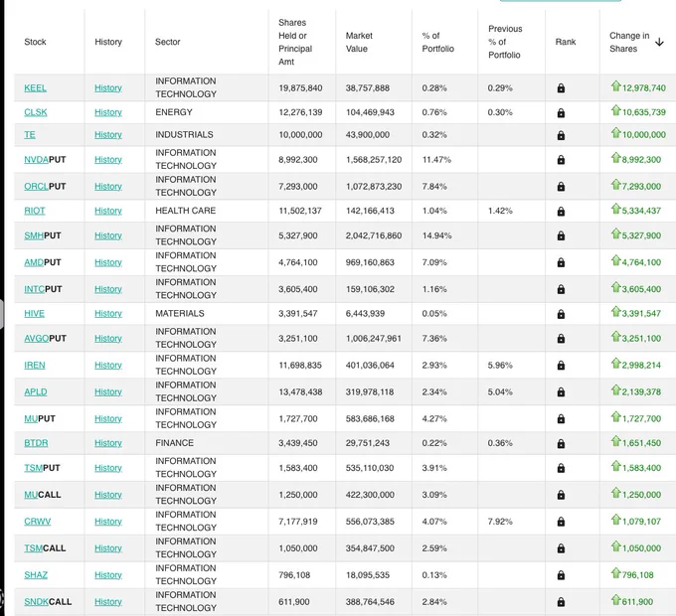Open History link for BTDR
The height and width of the screenshot is (616, 676).
pos(108,443)
